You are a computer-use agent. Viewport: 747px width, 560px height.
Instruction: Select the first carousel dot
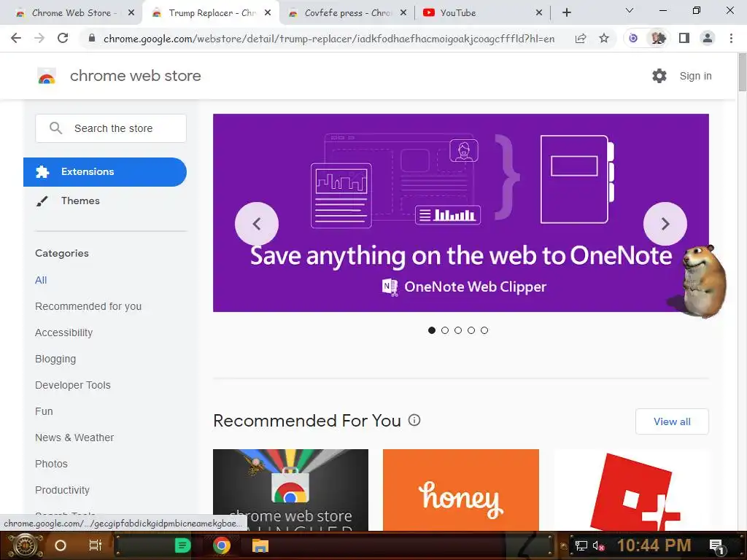(x=432, y=330)
